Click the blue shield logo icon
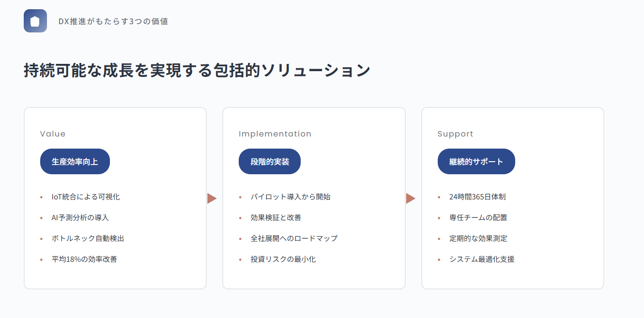 pos(35,21)
